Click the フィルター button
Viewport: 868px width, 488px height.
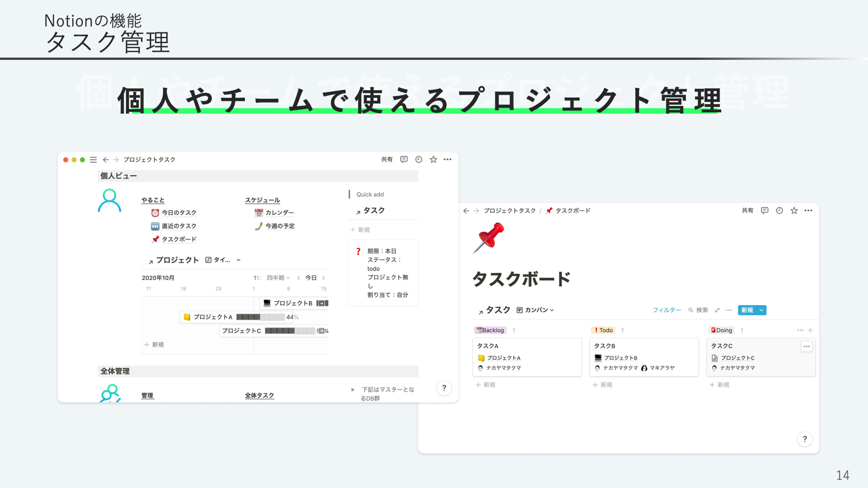(667, 310)
